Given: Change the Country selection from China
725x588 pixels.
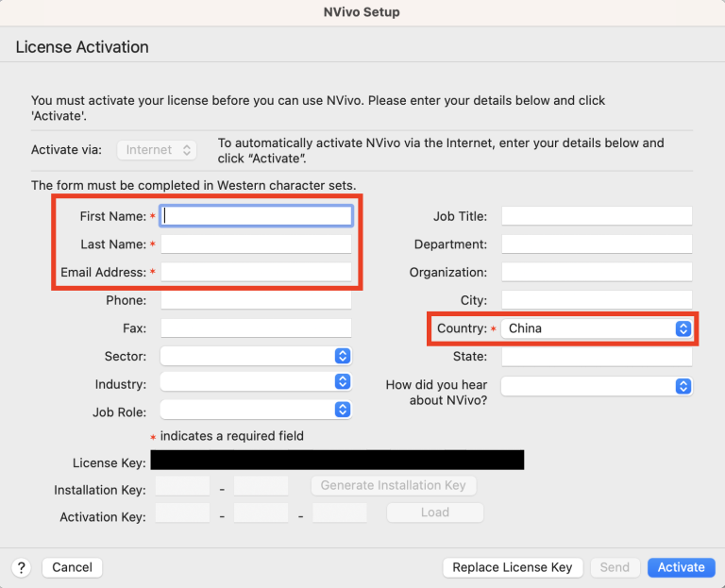Looking at the screenshot, I should [x=597, y=328].
